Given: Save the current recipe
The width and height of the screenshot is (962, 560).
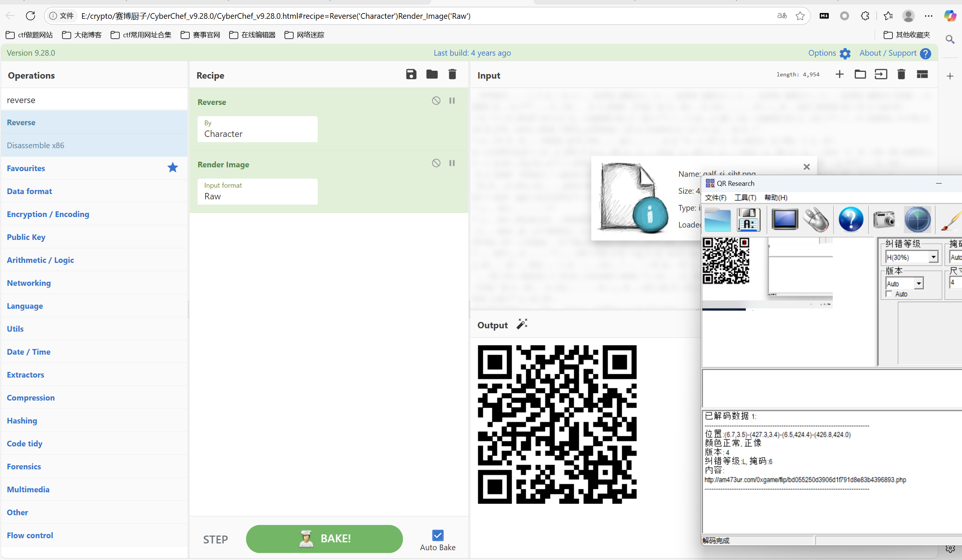Looking at the screenshot, I should point(411,74).
